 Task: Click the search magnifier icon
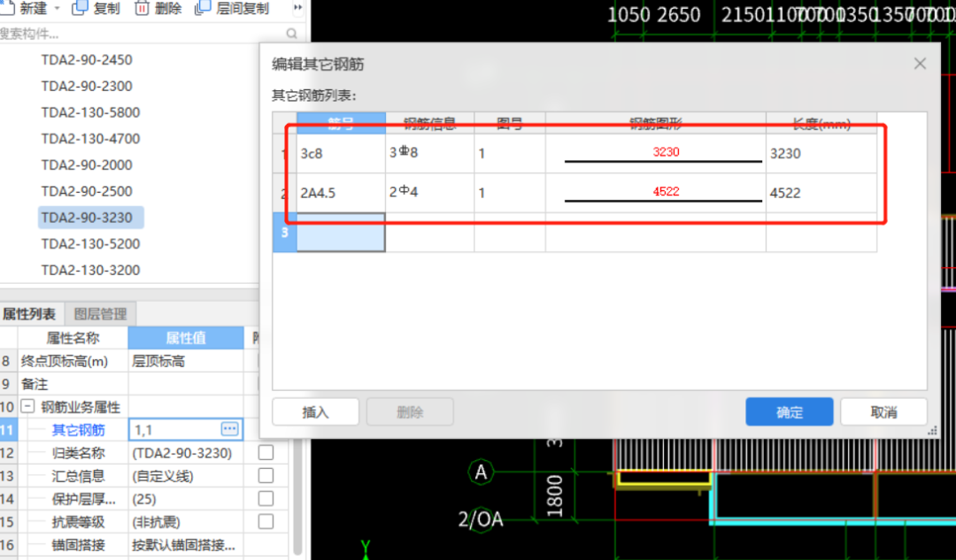point(292,34)
